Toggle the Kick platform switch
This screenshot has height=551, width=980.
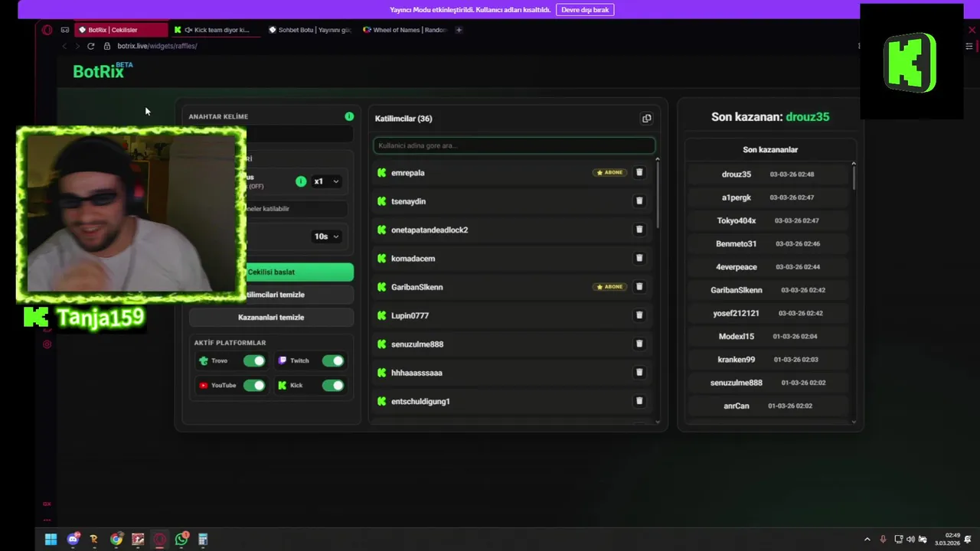333,385
